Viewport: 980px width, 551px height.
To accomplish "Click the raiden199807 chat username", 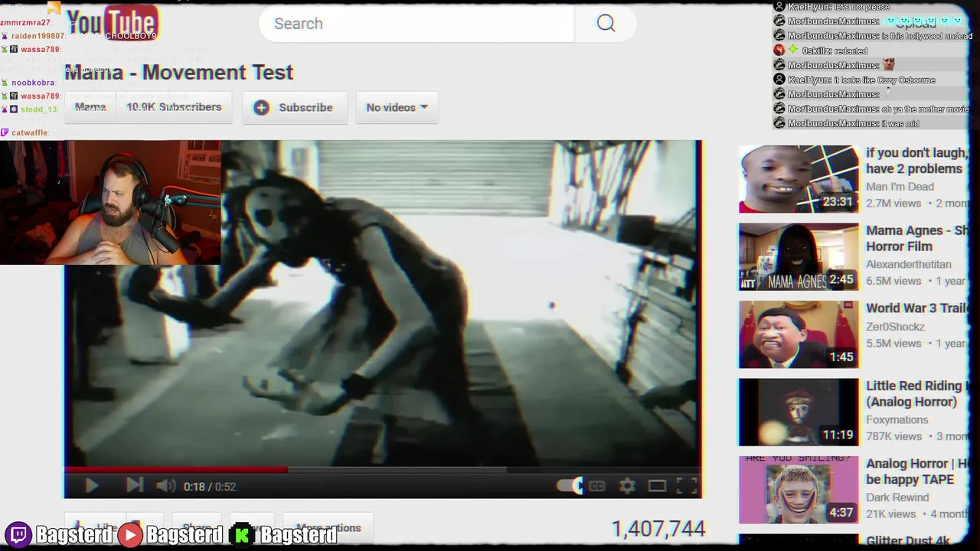I will [38, 36].
